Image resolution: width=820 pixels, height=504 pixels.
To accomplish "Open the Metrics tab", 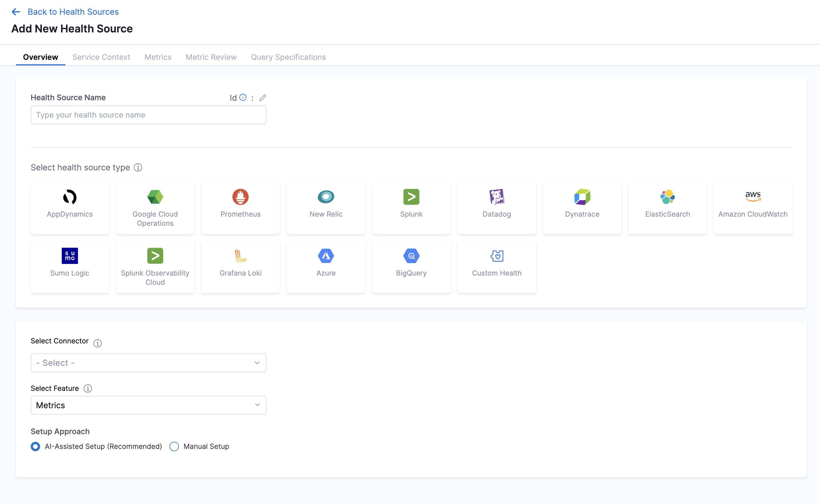I will [x=158, y=57].
